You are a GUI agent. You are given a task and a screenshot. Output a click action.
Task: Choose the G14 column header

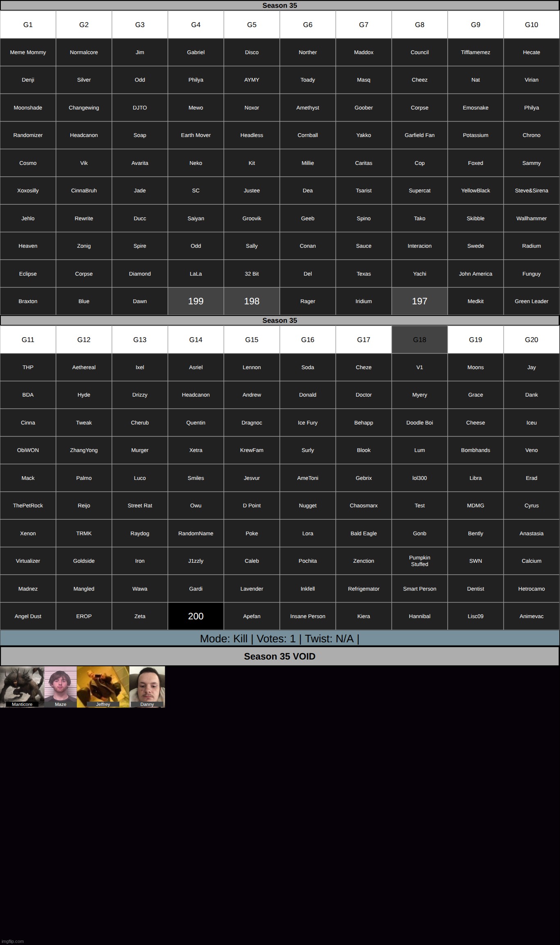(x=196, y=340)
